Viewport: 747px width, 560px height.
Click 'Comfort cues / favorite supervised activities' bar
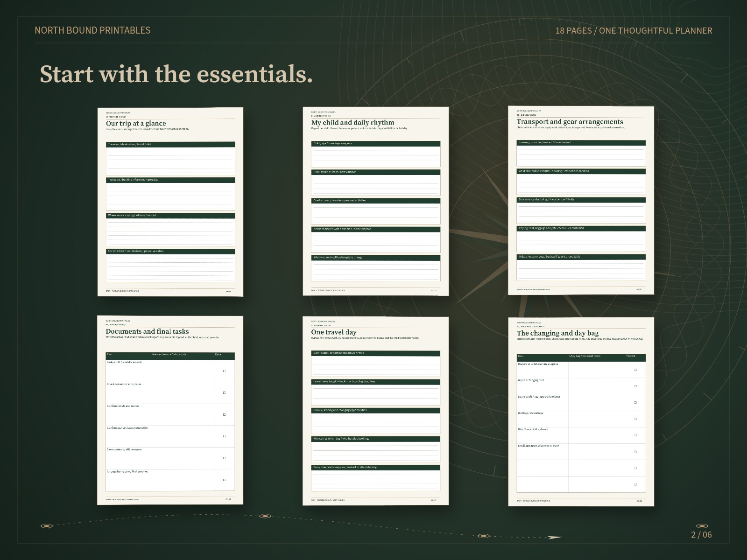376,201
